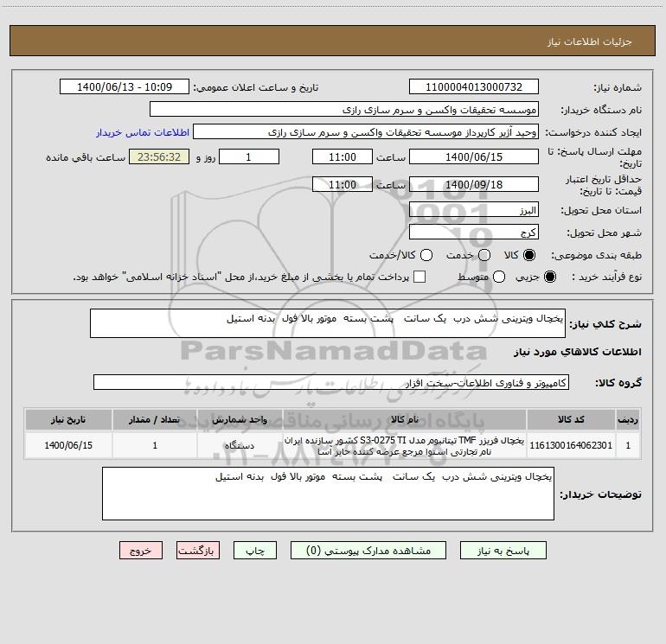Click the item name cell یخچال فریزر TMF
The image size is (666, 644).
click(405, 445)
